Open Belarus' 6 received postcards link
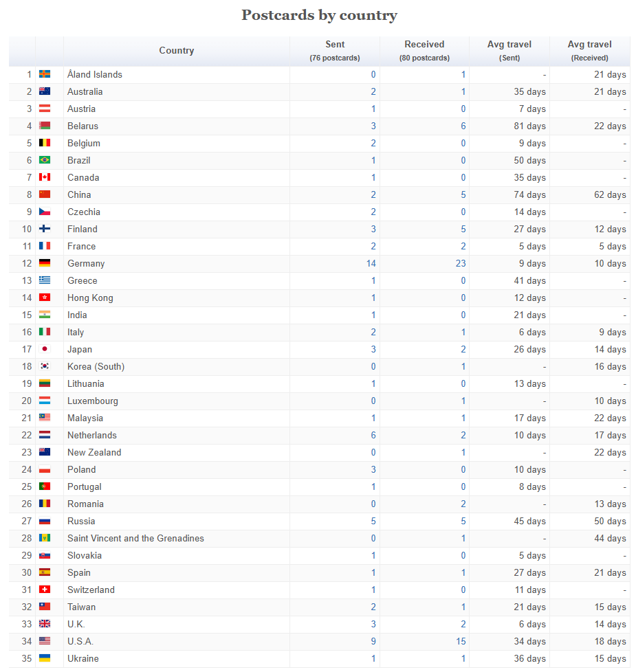636x672 pixels. coord(463,126)
